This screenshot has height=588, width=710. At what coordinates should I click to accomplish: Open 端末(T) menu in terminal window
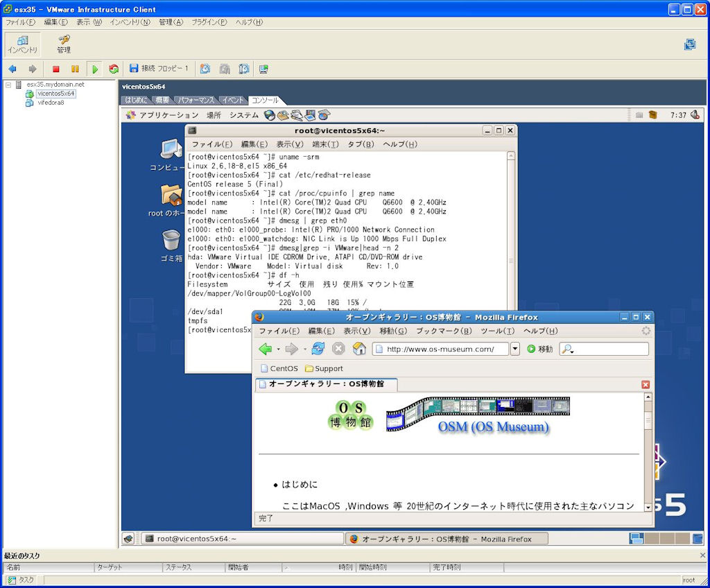pyautogui.click(x=325, y=144)
